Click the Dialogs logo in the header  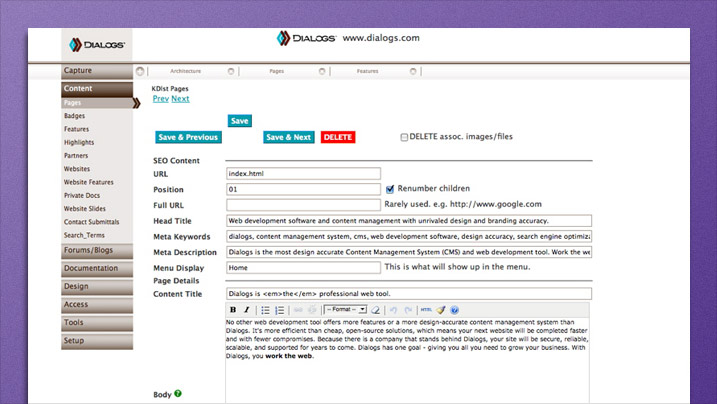click(306, 38)
